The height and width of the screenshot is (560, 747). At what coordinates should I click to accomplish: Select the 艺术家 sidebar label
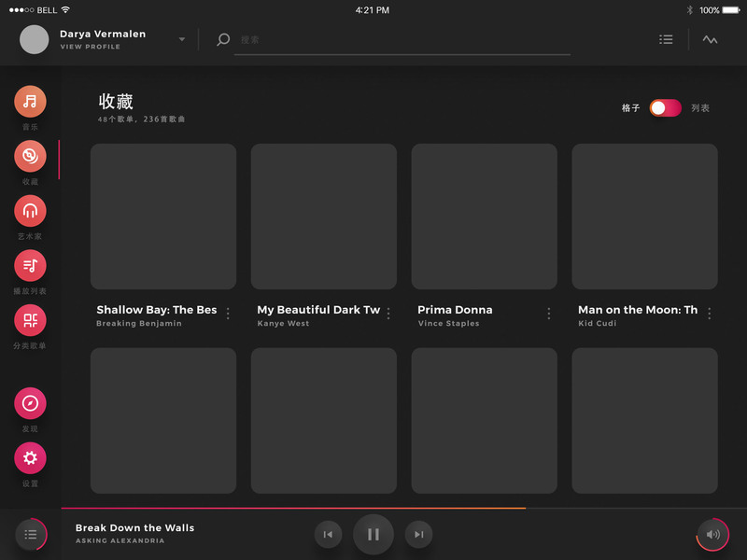click(x=30, y=236)
